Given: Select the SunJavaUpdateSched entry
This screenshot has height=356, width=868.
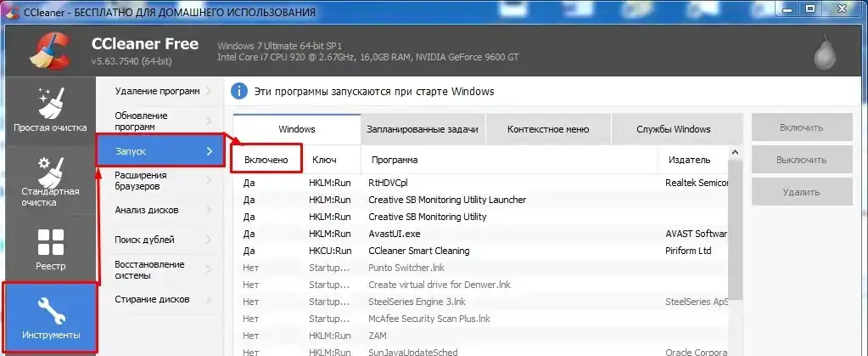Looking at the screenshot, I should (480, 352).
